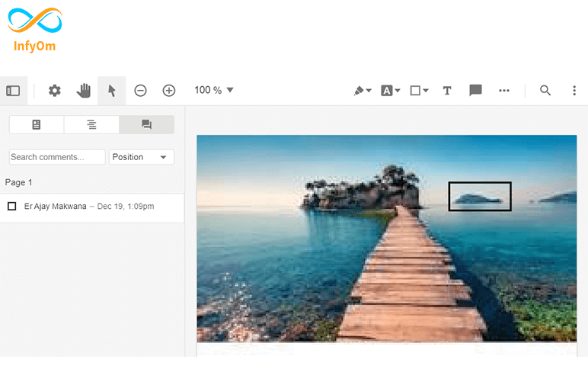Switch to the thumbnails panel tab
Image resolution: width=588 pixels, height=369 pixels.
pos(37,125)
